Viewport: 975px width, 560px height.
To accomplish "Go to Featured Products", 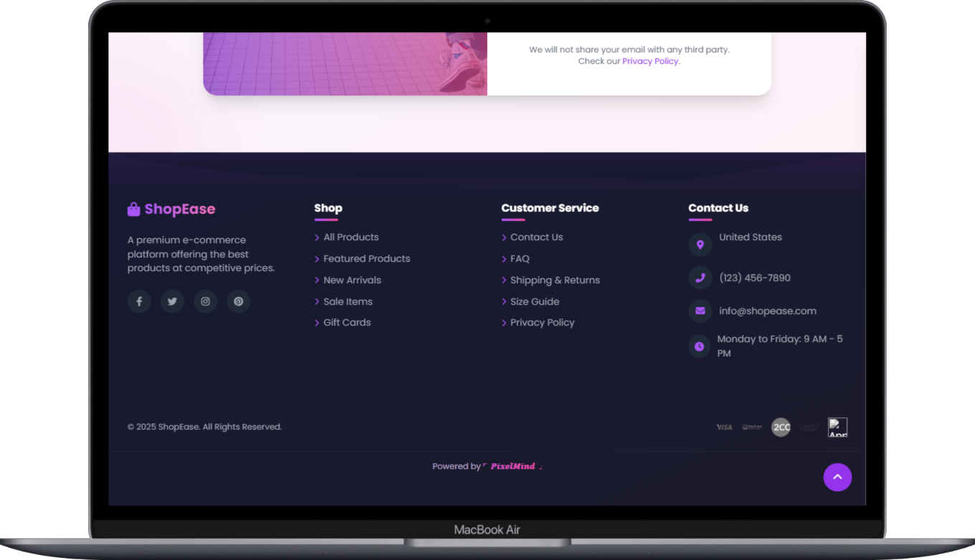I will tap(367, 259).
